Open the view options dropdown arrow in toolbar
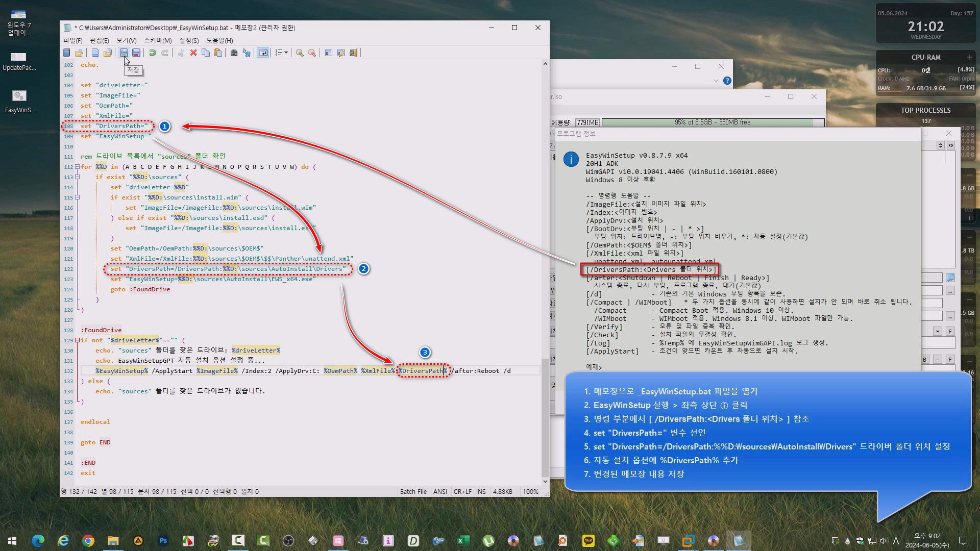Image resolution: width=980 pixels, height=551 pixels. tap(286, 53)
